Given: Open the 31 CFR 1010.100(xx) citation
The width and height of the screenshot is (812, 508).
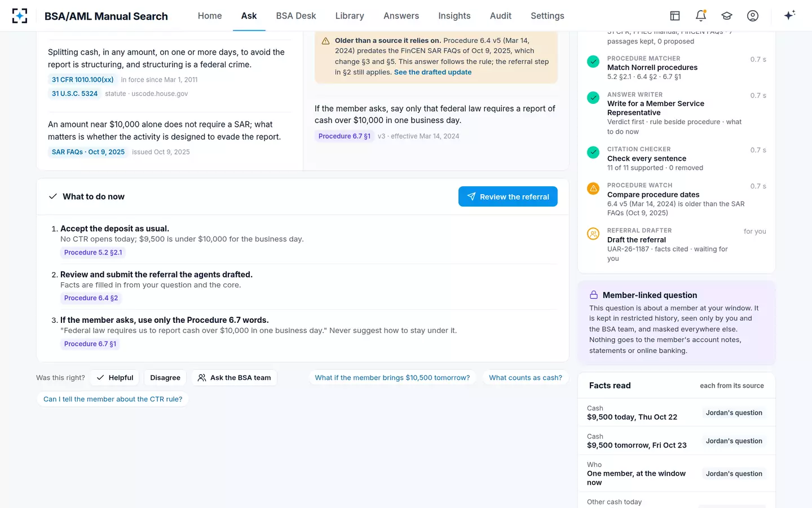Looking at the screenshot, I should point(83,80).
